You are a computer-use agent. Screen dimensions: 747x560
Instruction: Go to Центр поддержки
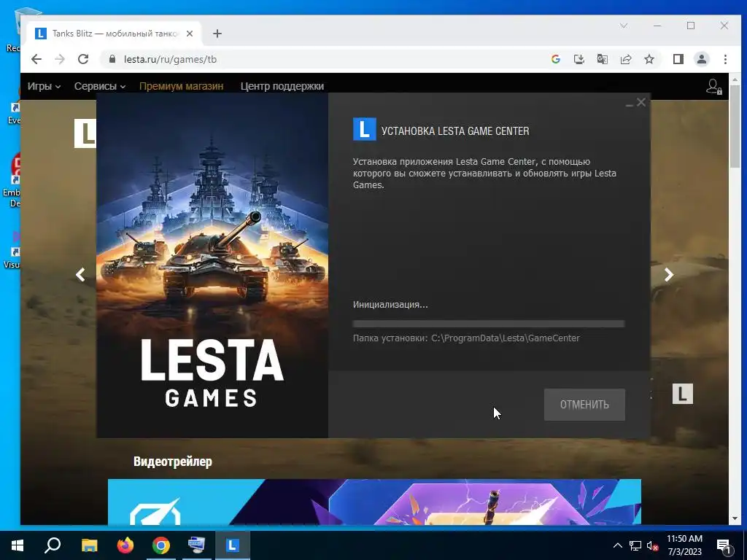(x=282, y=86)
